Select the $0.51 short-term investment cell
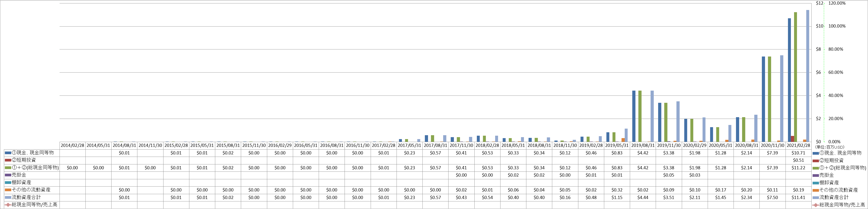 [798, 160]
